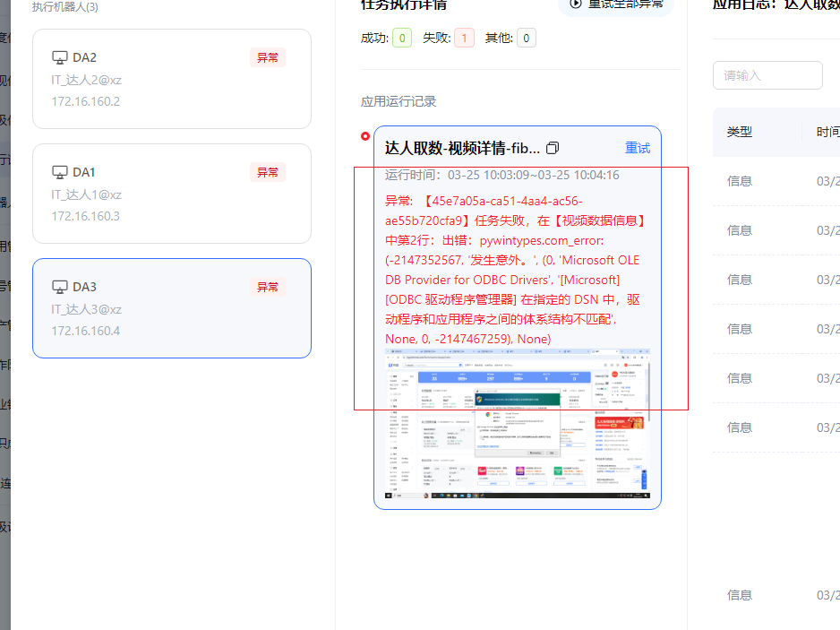840x630 pixels.
Task: Click the copy icon next to 达人取数-视频详情
Action: pyautogui.click(x=553, y=148)
